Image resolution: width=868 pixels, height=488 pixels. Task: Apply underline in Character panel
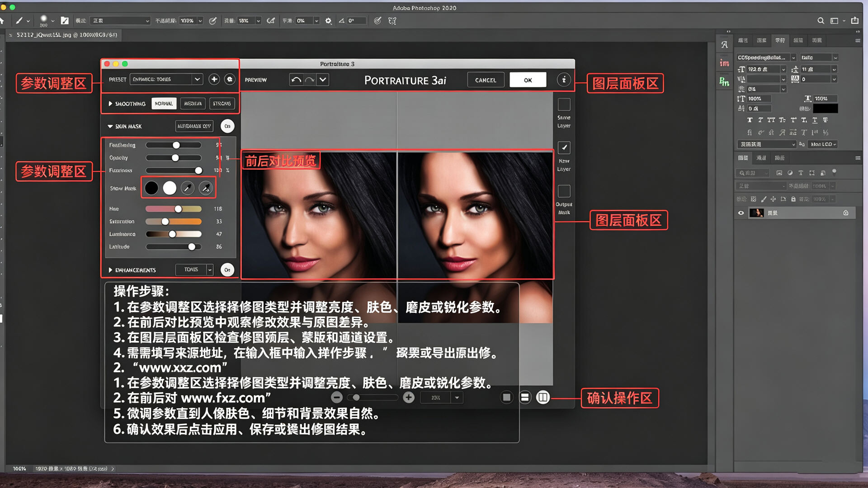815,120
